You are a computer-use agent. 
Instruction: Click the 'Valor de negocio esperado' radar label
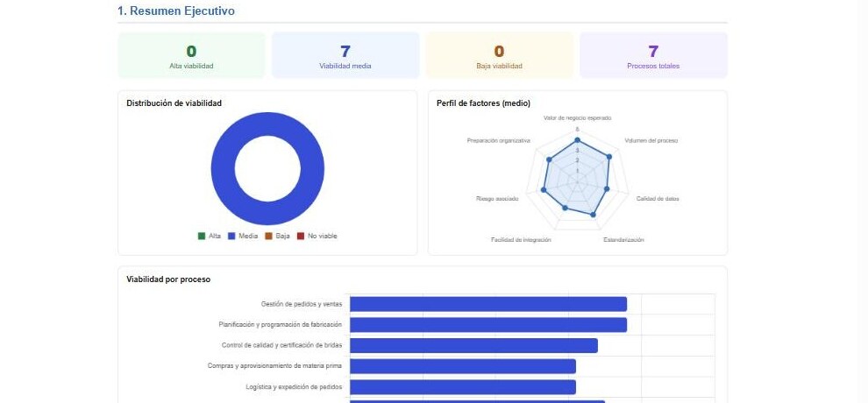pos(578,118)
